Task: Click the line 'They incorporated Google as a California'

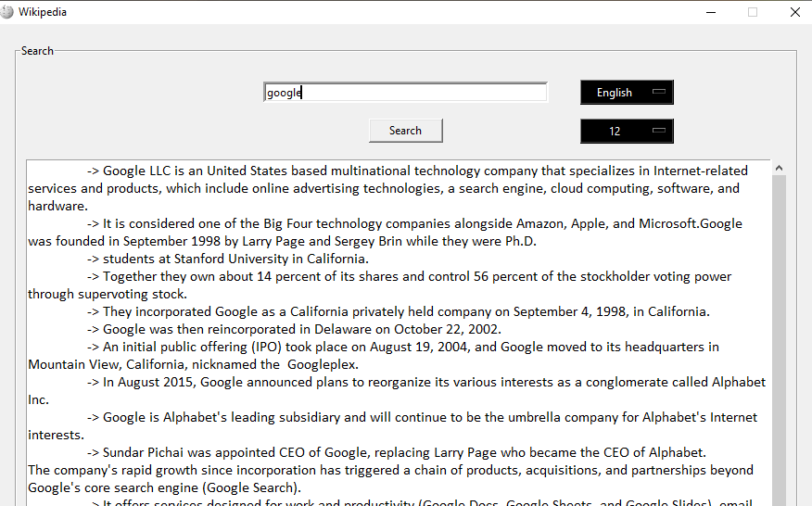Action: tap(399, 311)
